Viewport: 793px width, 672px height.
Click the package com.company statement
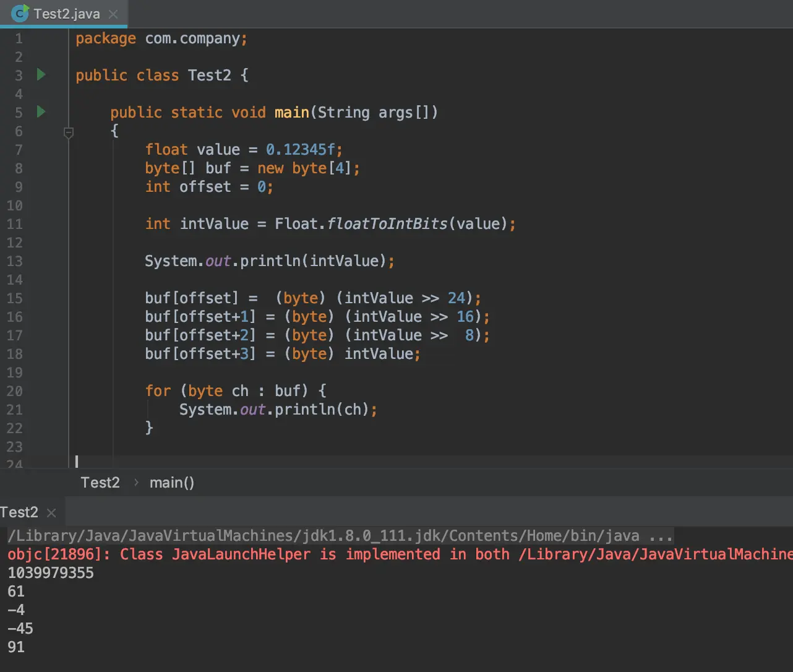pos(161,38)
